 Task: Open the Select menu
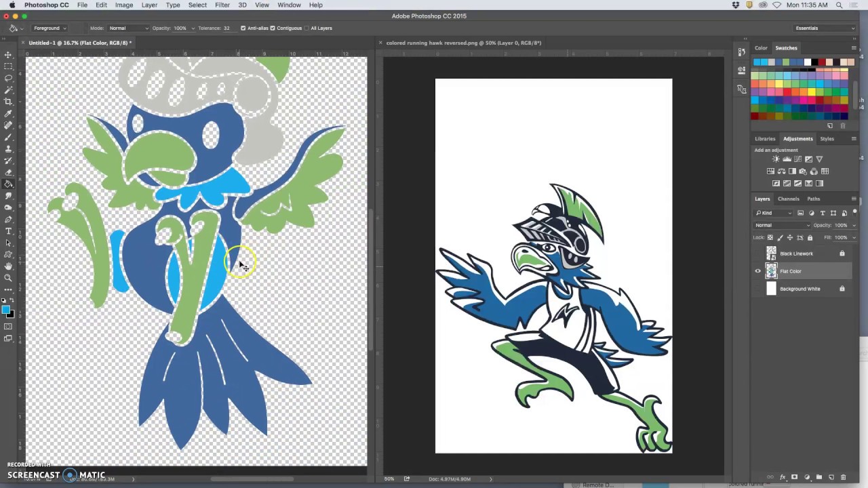[x=197, y=5]
